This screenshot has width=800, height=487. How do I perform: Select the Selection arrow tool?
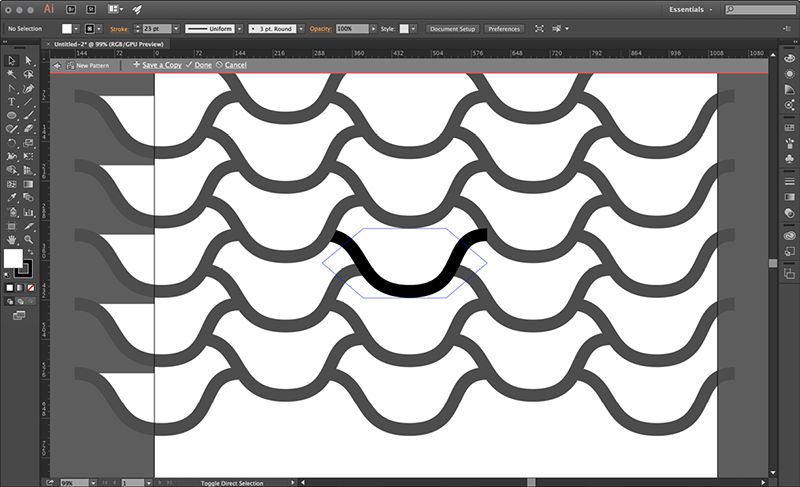tap(11, 61)
